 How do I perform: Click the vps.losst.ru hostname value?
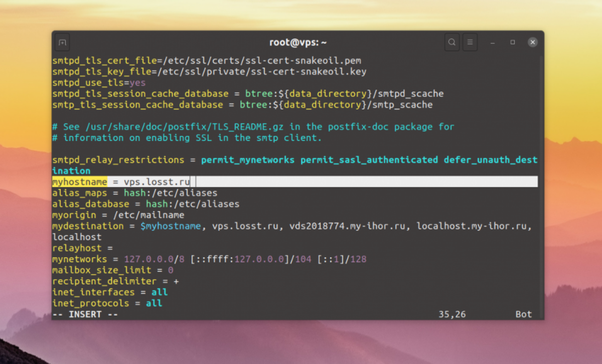[x=157, y=182]
